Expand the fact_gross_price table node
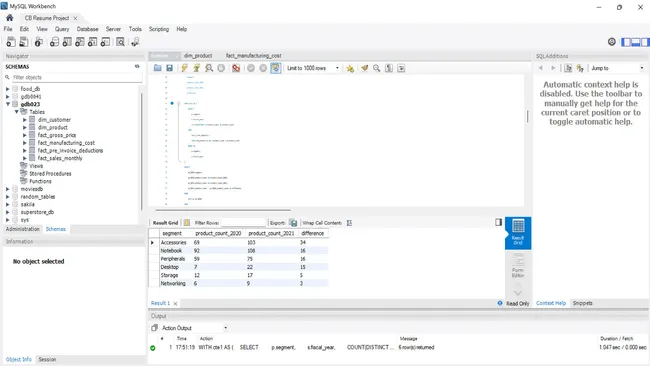 coord(24,135)
